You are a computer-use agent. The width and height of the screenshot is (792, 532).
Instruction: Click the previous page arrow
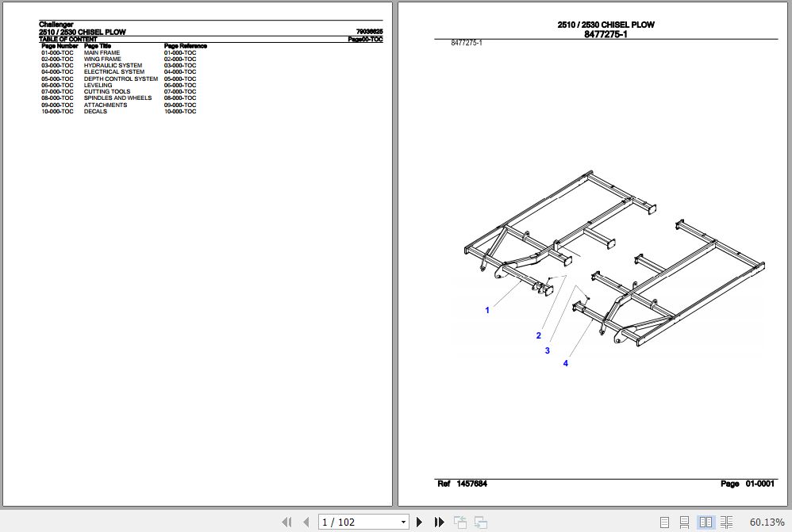[306, 522]
